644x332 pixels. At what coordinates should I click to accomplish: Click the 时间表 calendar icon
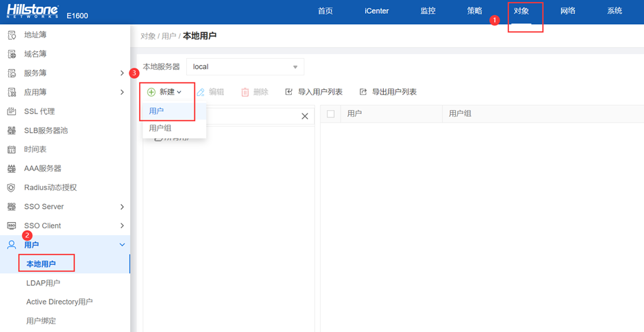tap(12, 149)
